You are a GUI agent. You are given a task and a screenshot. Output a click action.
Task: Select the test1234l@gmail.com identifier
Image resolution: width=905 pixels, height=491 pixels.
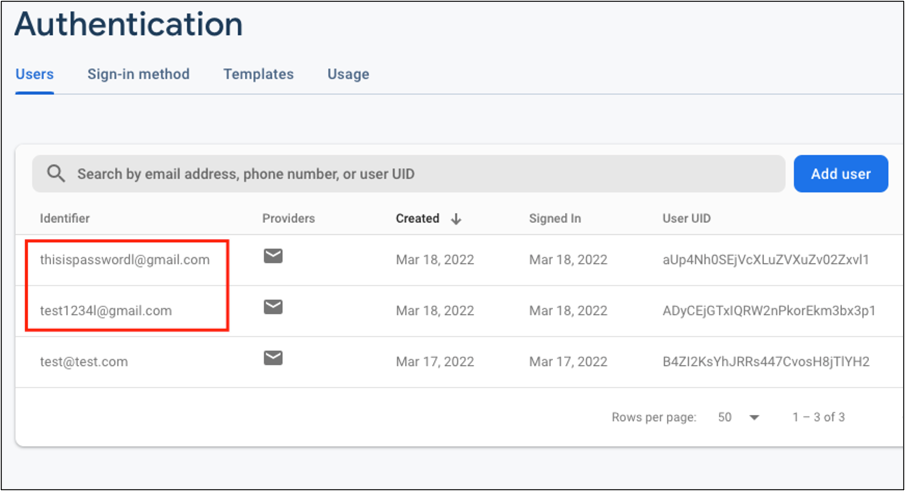(106, 311)
